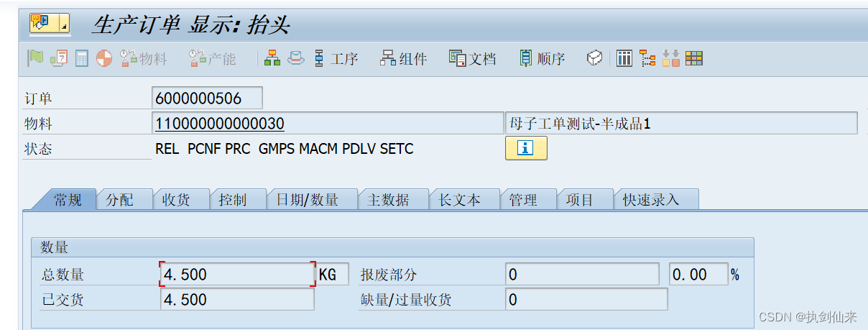Click the 总数量 label
This screenshot has width=868, height=330.
tap(63, 275)
